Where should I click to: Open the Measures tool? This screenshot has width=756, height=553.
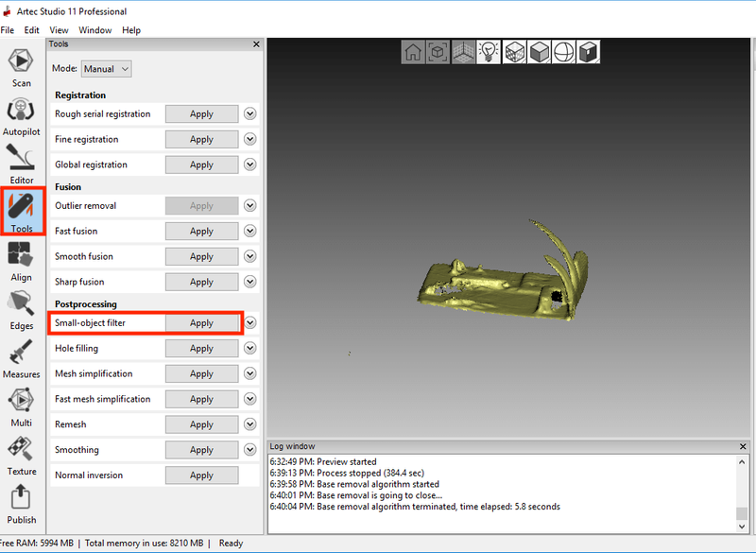click(x=21, y=359)
